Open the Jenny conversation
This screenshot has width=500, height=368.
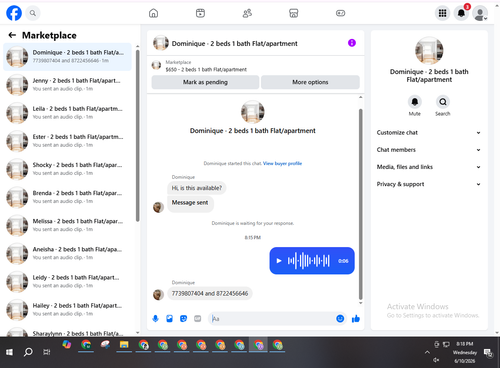click(67, 85)
